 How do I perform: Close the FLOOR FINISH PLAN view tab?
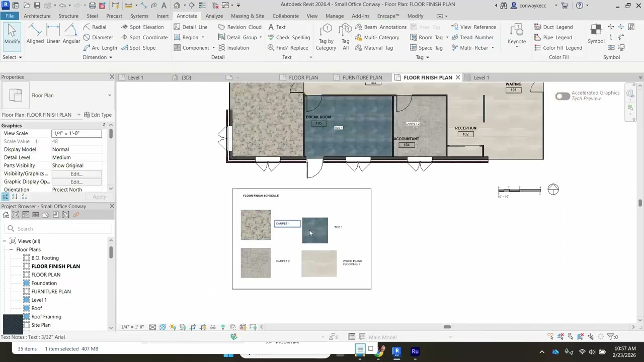coord(457,77)
